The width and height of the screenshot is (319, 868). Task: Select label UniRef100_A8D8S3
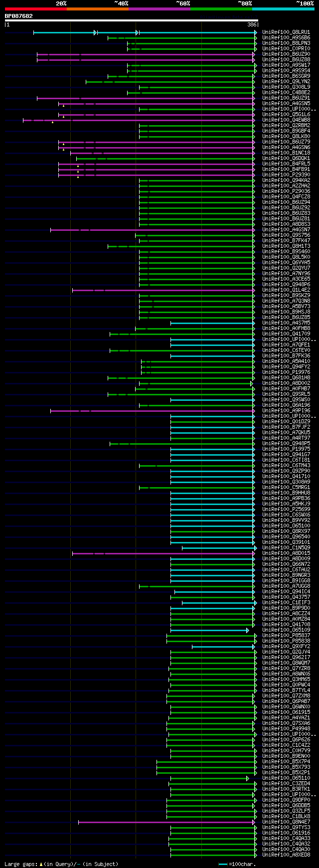point(286,224)
